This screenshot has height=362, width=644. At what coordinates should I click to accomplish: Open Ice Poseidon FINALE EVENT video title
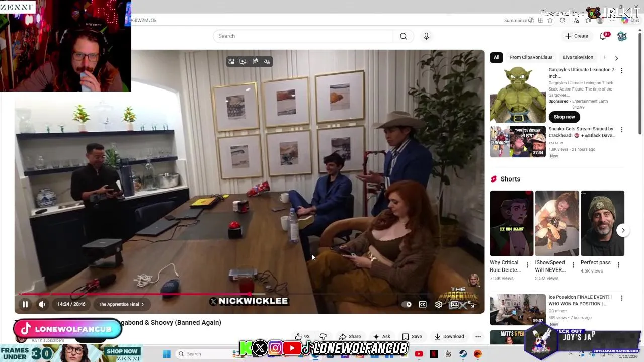pos(580,300)
